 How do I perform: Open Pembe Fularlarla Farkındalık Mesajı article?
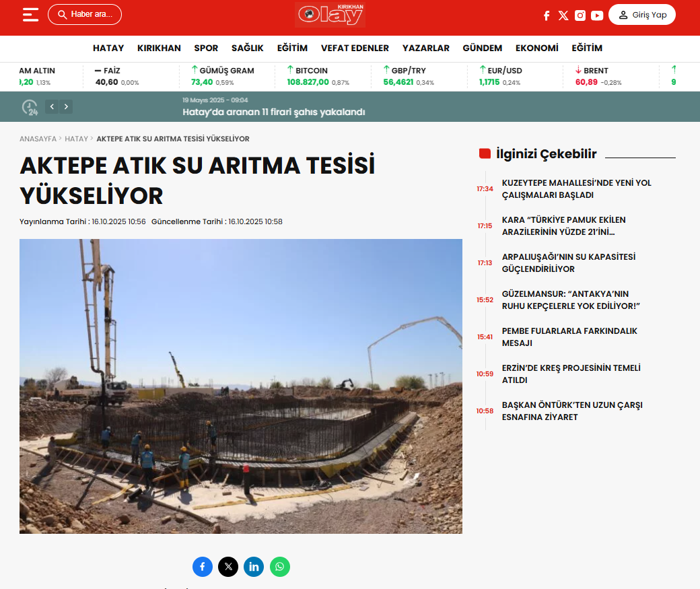tap(569, 337)
